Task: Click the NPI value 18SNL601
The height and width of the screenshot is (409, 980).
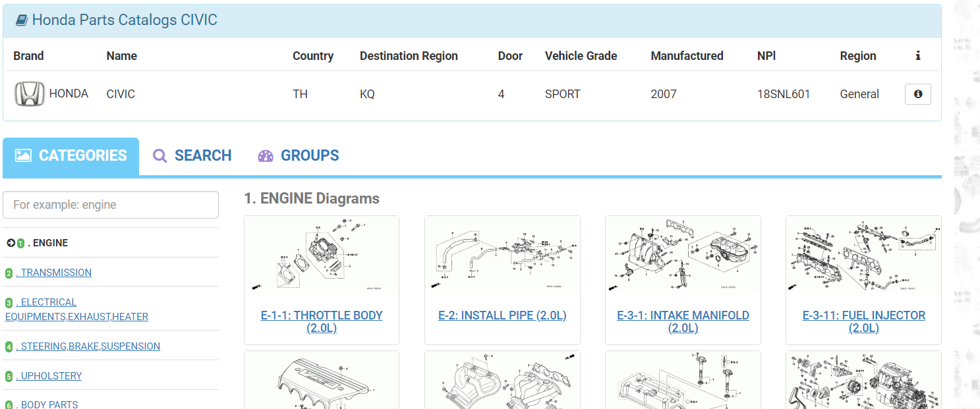Action: tap(784, 94)
